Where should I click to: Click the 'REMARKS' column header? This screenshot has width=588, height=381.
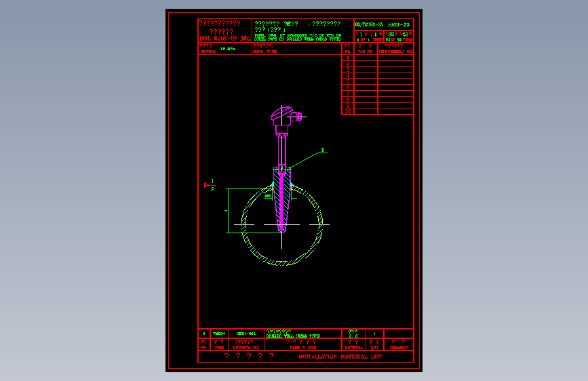pos(399,348)
